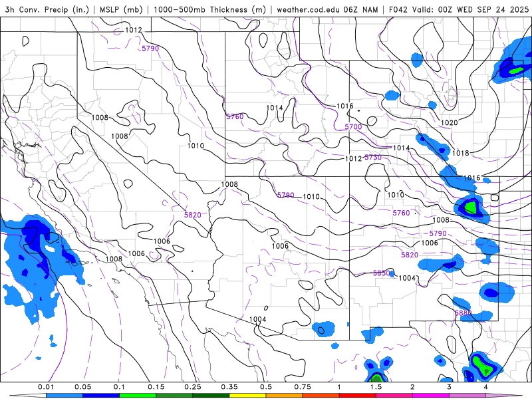Click the 1018 isobar label

point(460,153)
